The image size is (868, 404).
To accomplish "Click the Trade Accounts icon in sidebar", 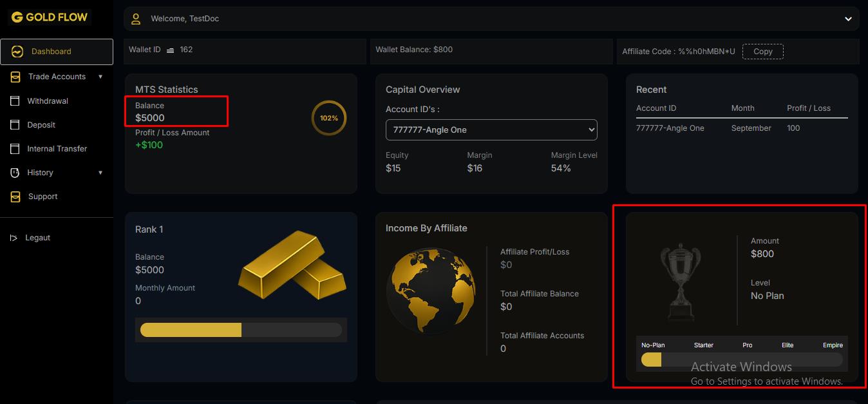I will click(x=15, y=76).
